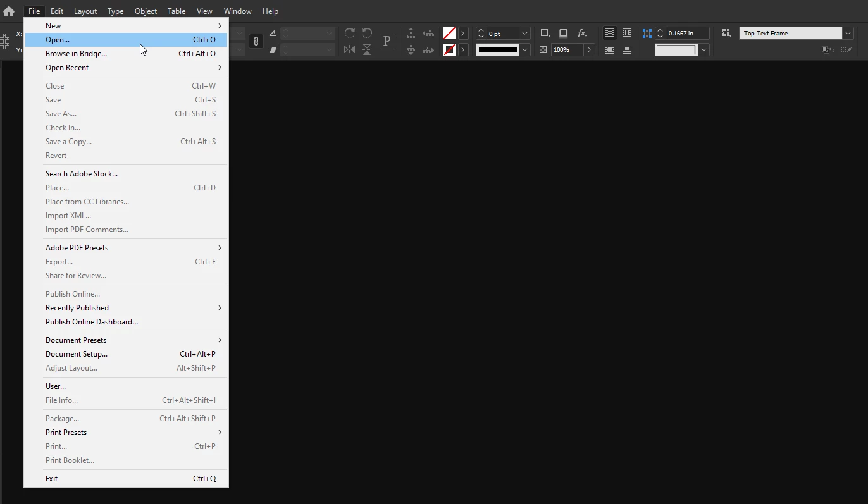Open the View menu
Image resolution: width=868 pixels, height=504 pixels.
pos(204,11)
